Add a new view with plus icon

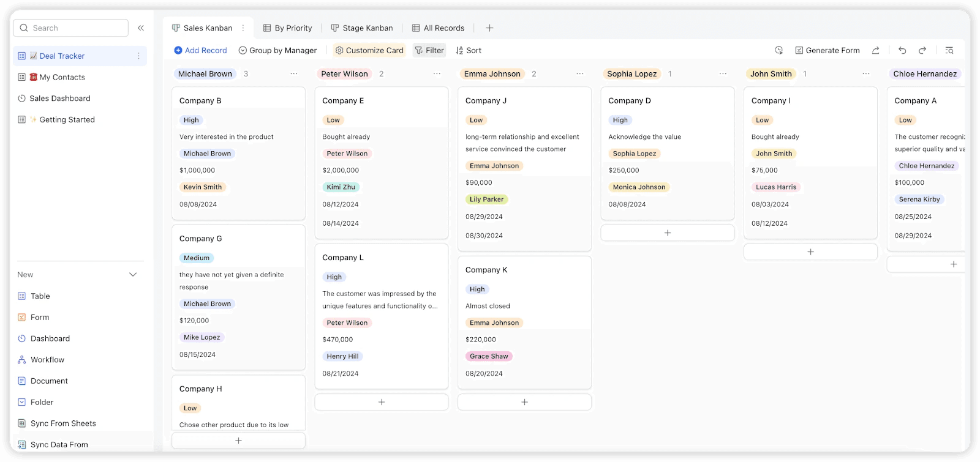click(489, 28)
